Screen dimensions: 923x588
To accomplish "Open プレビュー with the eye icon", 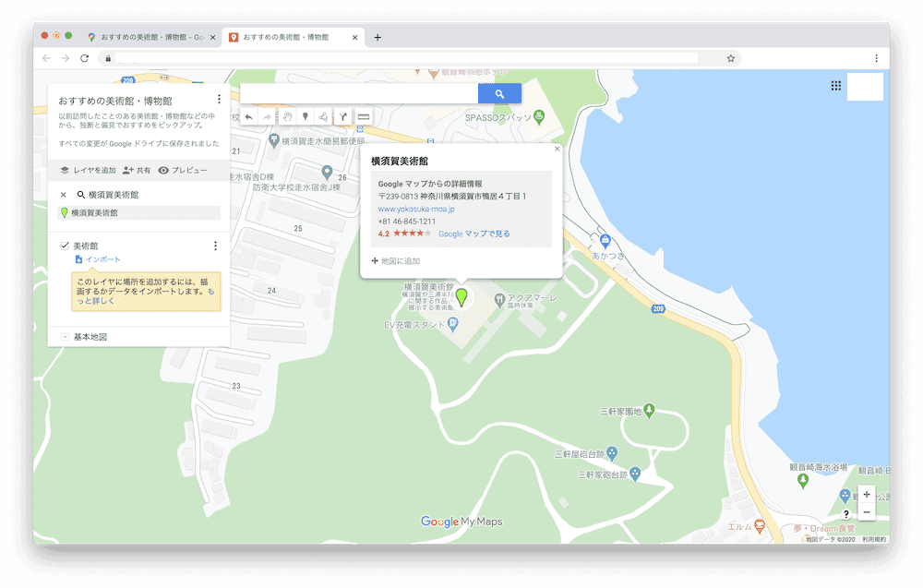I will [183, 170].
